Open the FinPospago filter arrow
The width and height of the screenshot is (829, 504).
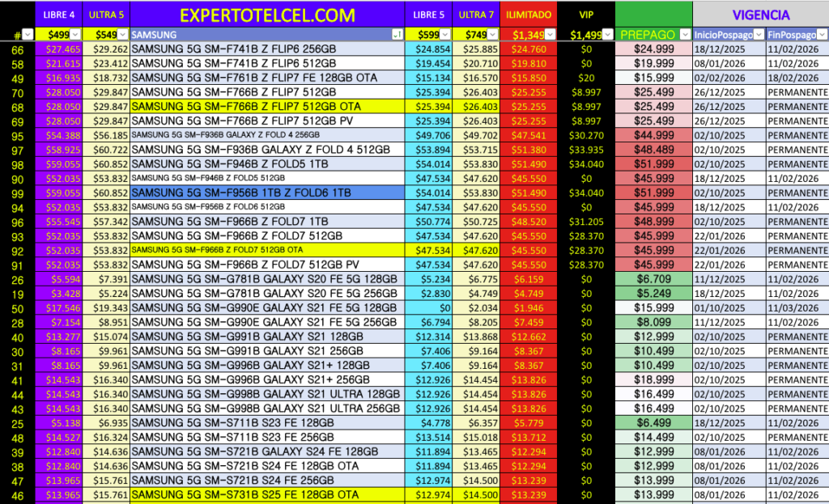tap(823, 34)
